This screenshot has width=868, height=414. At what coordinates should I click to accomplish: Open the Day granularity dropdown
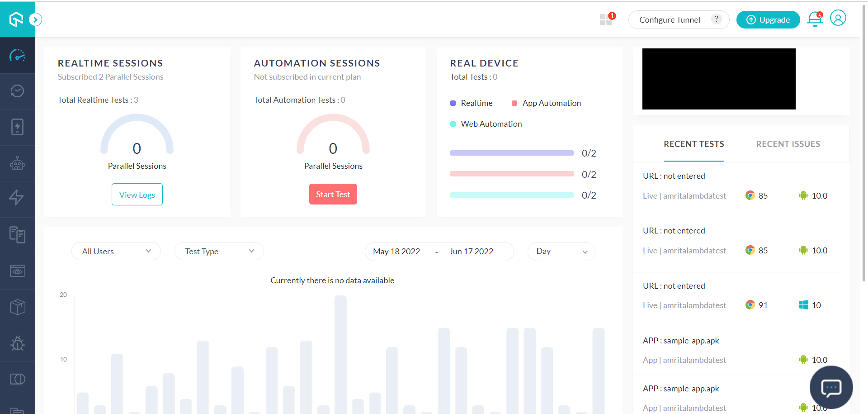click(561, 251)
